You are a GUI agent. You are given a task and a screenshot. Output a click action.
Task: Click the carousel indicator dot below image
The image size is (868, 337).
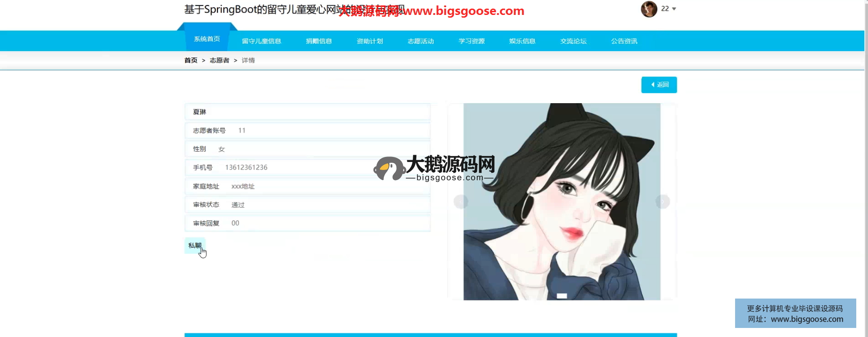click(x=561, y=296)
